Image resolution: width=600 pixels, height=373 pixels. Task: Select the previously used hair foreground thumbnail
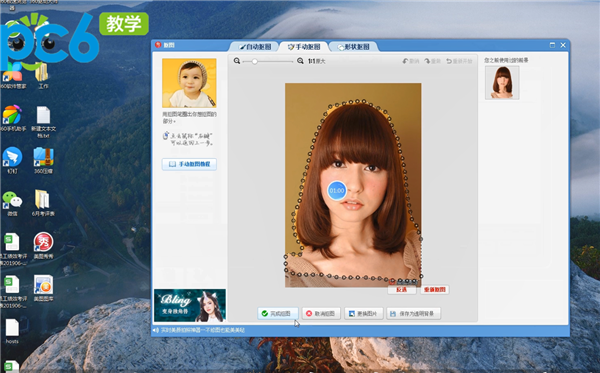click(502, 82)
